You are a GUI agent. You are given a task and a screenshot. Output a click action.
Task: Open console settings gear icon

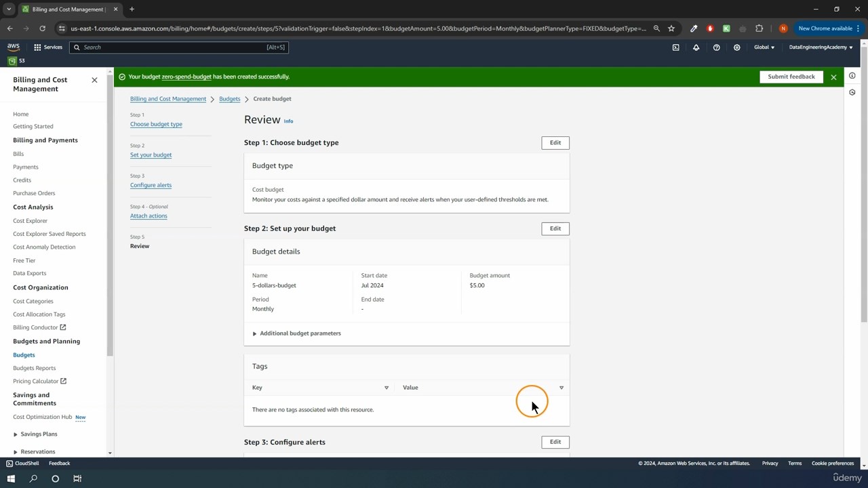[x=736, y=47]
